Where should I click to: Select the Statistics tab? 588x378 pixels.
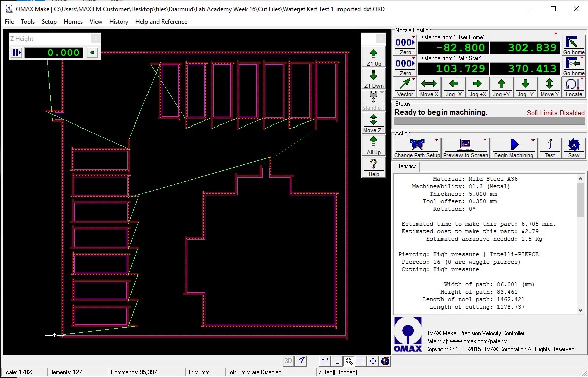pos(406,166)
